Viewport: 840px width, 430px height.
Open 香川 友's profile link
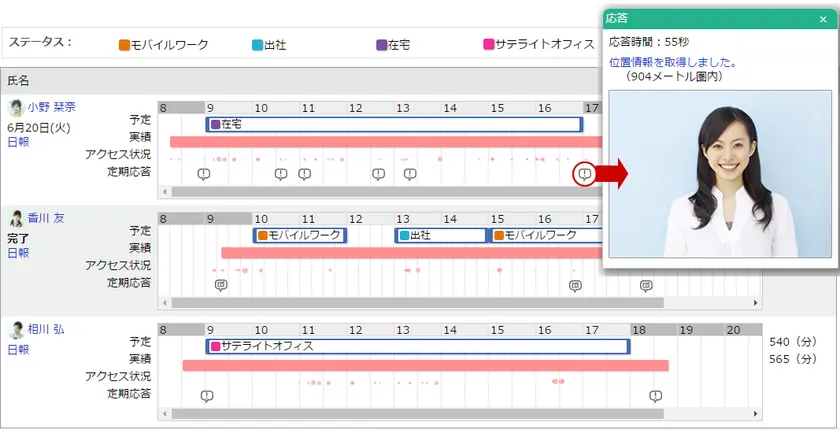(46, 218)
